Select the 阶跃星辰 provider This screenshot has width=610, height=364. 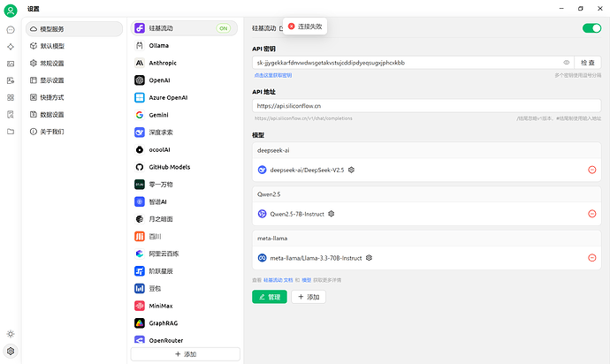pos(184,271)
